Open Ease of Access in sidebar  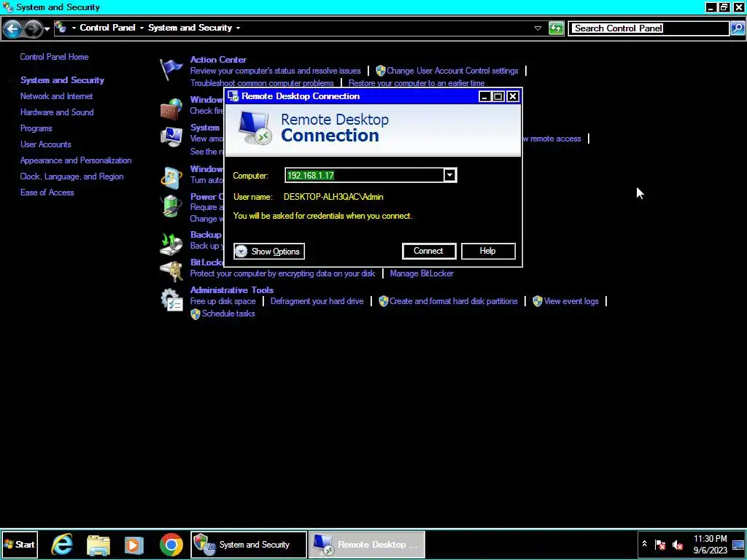[47, 192]
